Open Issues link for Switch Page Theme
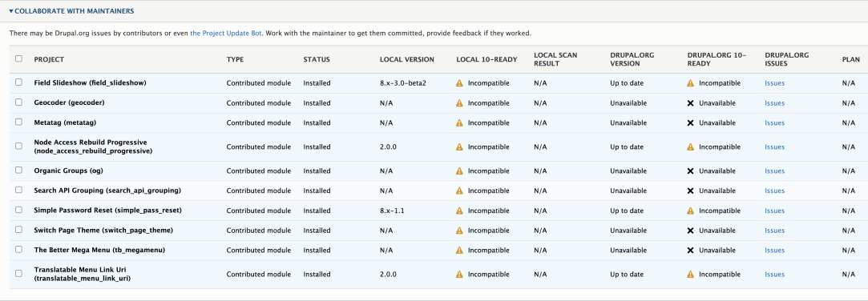This screenshot has height=301, width=868. pos(774,231)
